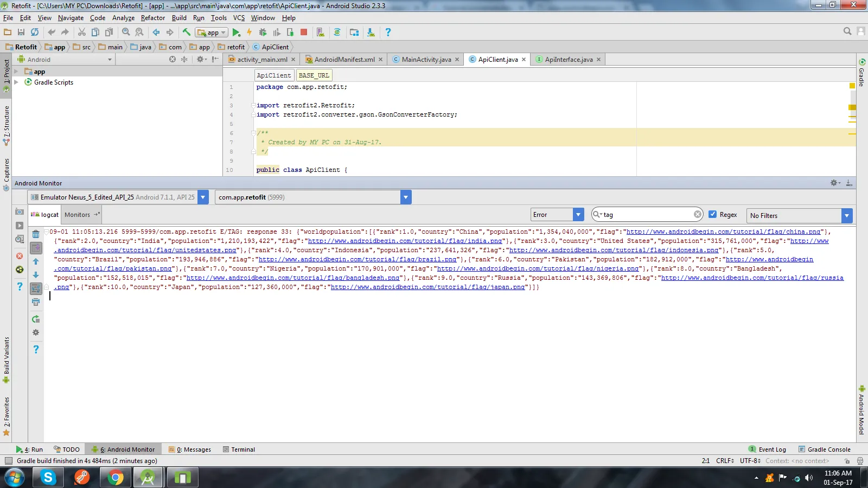Open the app run configuration dropdown
Screen dimensions: 868x488
pyautogui.click(x=211, y=33)
